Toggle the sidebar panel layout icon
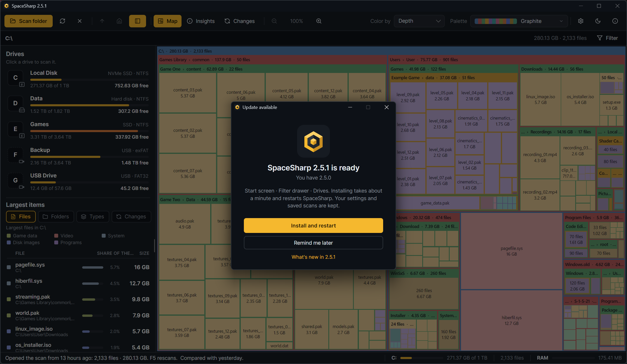Screen dimensions: 627x364 click(x=137, y=21)
